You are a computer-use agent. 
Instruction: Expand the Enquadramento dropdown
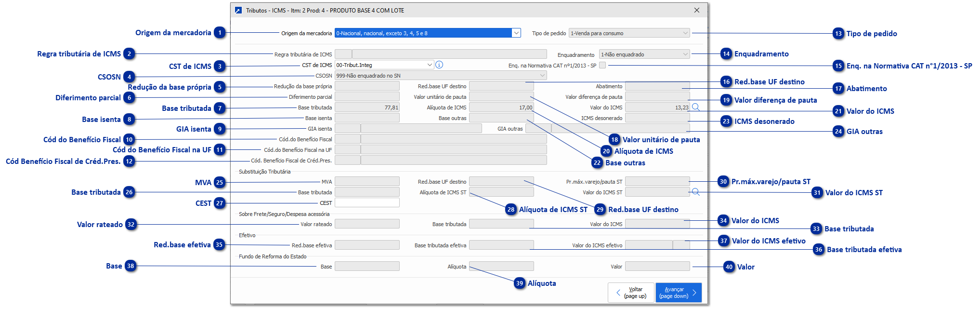[x=685, y=54]
